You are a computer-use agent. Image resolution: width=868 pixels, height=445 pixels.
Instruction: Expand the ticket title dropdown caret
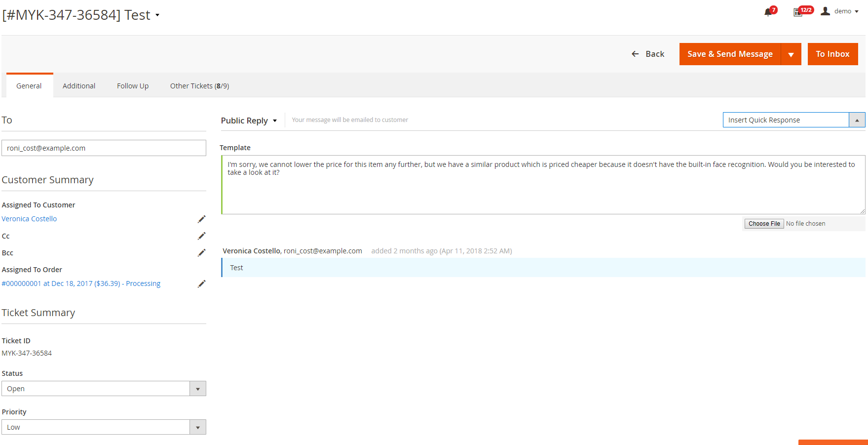click(x=157, y=15)
